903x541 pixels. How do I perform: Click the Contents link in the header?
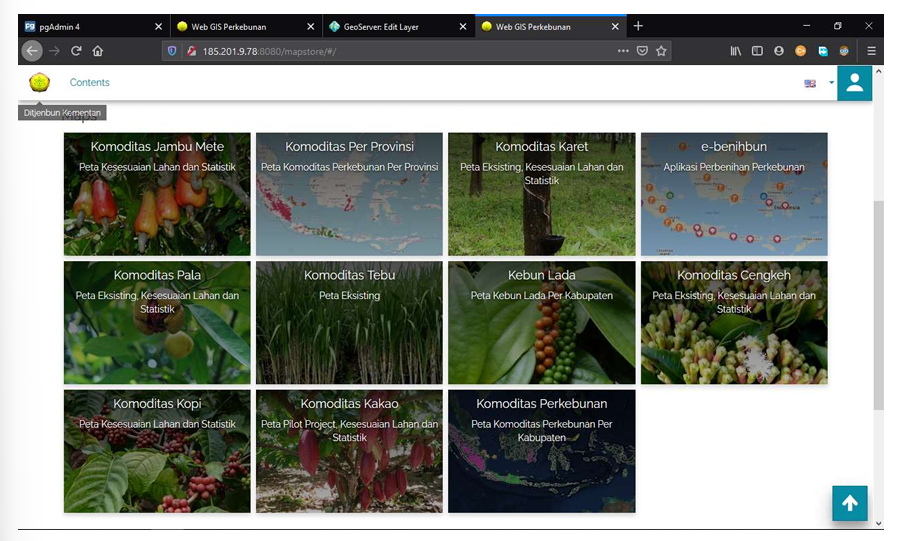coord(90,83)
